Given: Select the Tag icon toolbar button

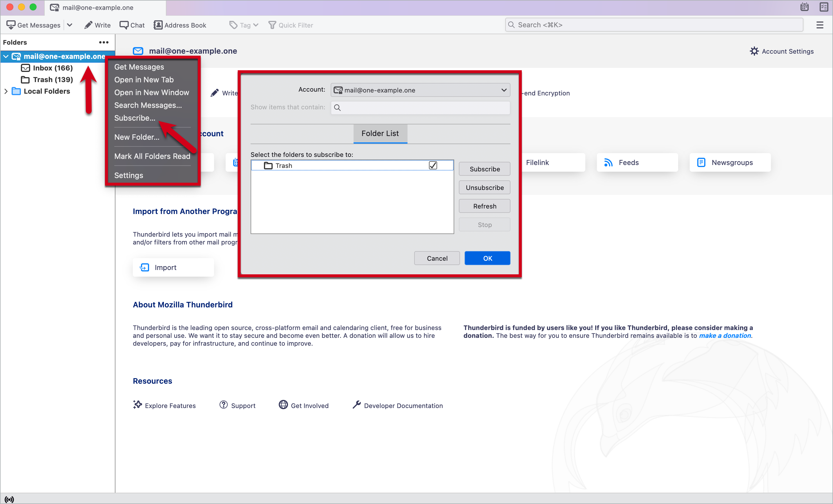Looking at the screenshot, I should pyautogui.click(x=234, y=25).
